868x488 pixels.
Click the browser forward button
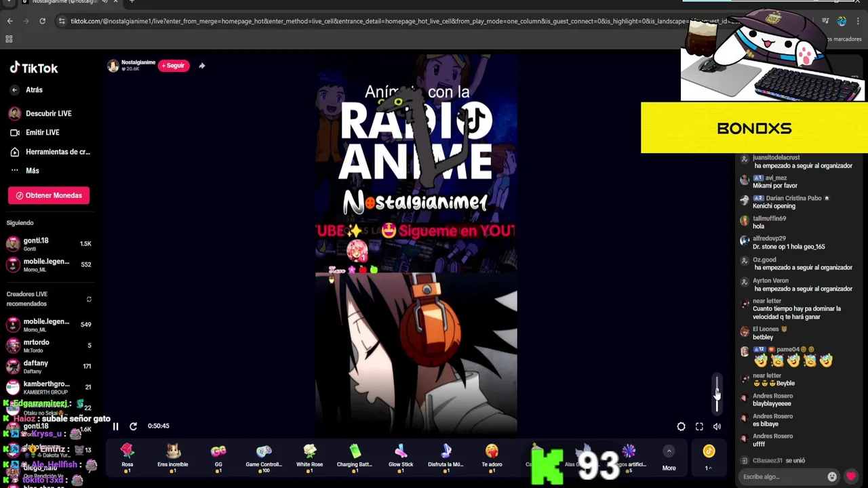click(26, 21)
